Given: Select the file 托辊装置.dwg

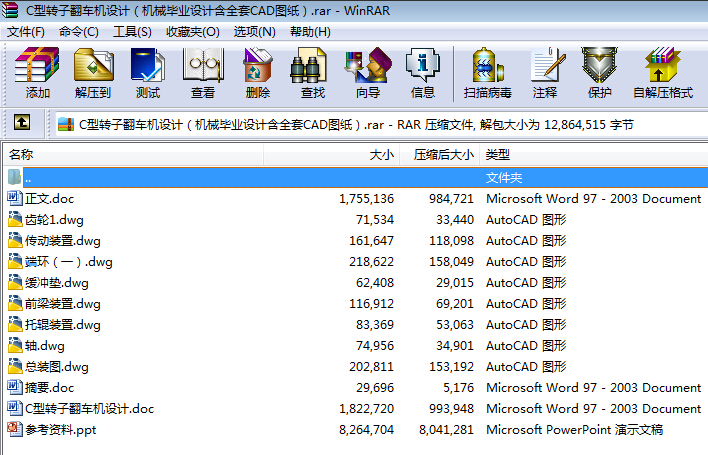Looking at the screenshot, I should click(x=62, y=325).
